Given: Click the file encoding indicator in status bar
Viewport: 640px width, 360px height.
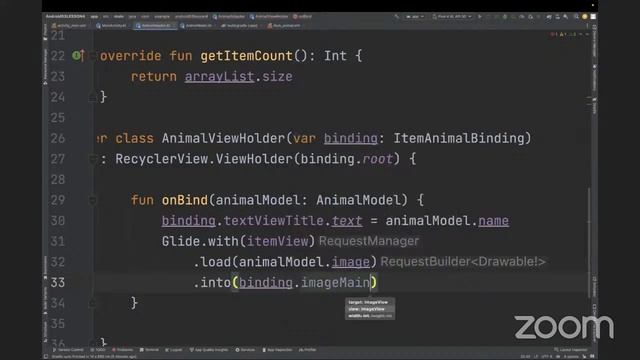Looking at the screenshot, I should (547, 357).
